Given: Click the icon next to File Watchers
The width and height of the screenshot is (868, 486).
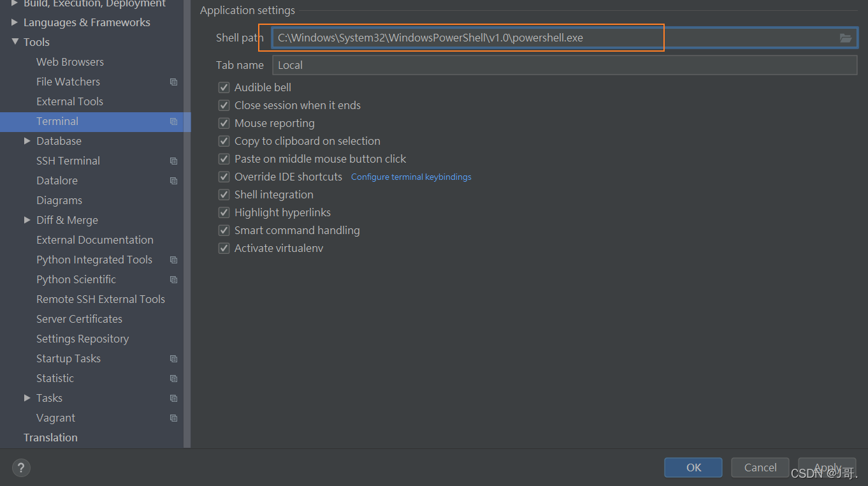Looking at the screenshot, I should (x=173, y=81).
